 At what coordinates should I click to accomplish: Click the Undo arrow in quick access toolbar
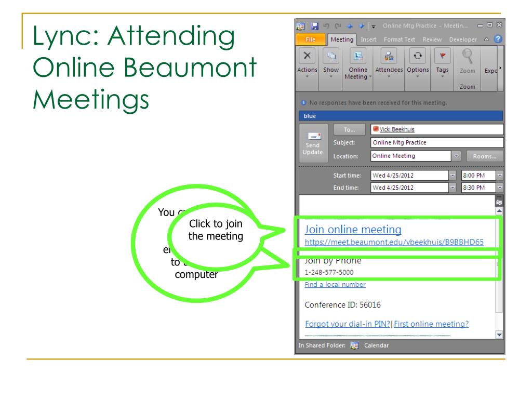326,26
